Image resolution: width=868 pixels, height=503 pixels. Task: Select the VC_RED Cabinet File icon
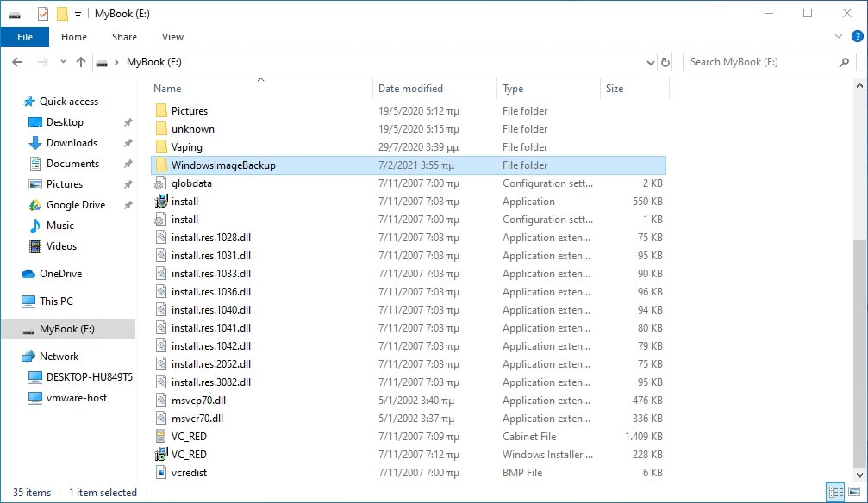point(160,437)
